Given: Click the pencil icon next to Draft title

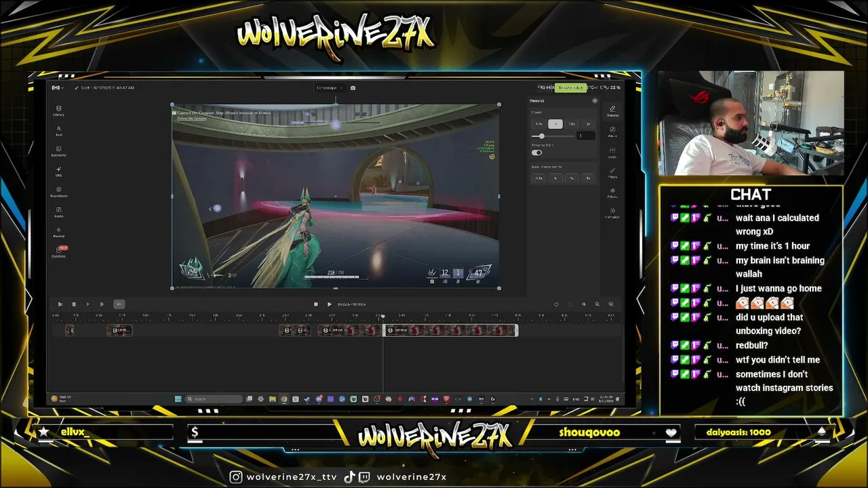Looking at the screenshot, I should click(77, 87).
